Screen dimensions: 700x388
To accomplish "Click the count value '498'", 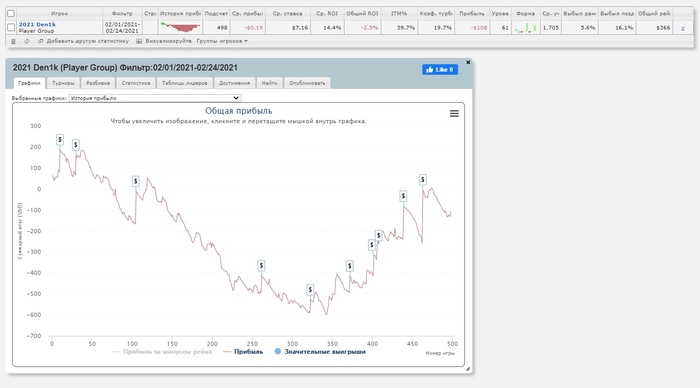I will point(222,28).
